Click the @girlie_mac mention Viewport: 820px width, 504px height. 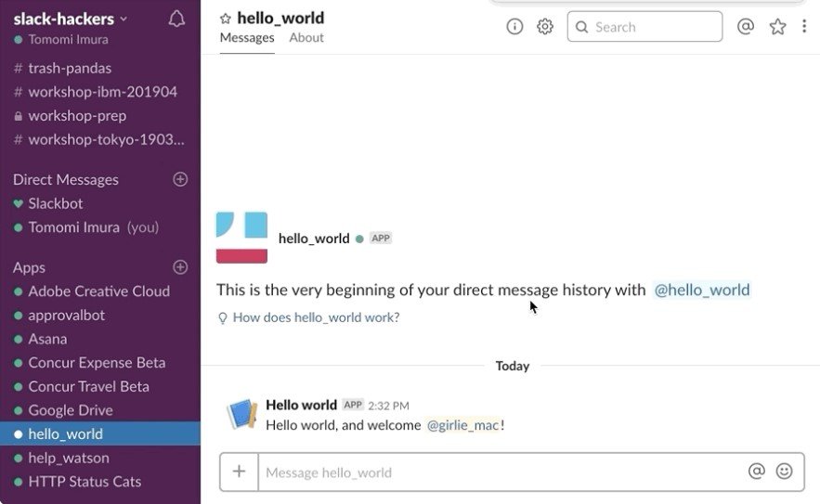(462, 425)
